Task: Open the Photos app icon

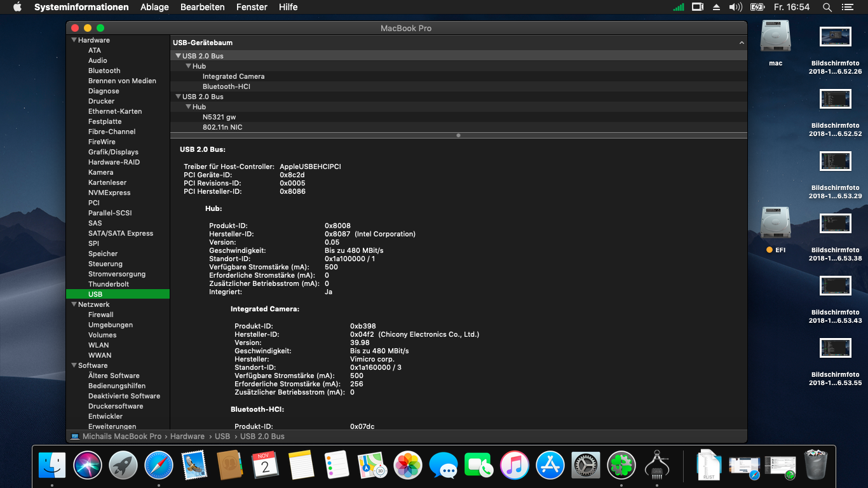Action: point(408,465)
